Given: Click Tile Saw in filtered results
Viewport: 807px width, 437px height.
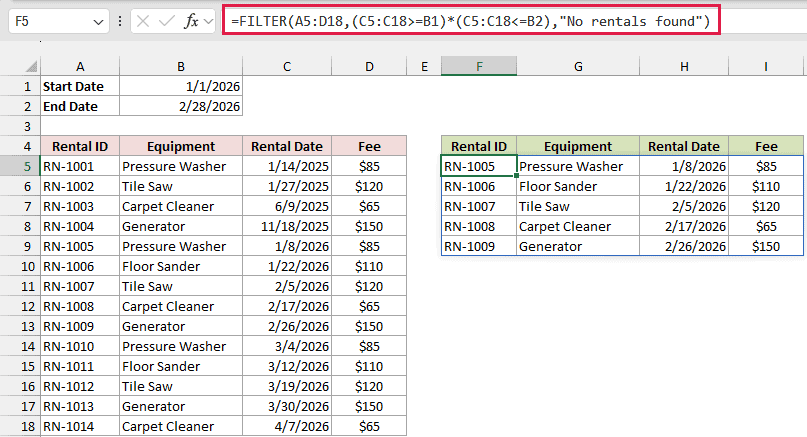Looking at the screenshot, I should point(578,206).
